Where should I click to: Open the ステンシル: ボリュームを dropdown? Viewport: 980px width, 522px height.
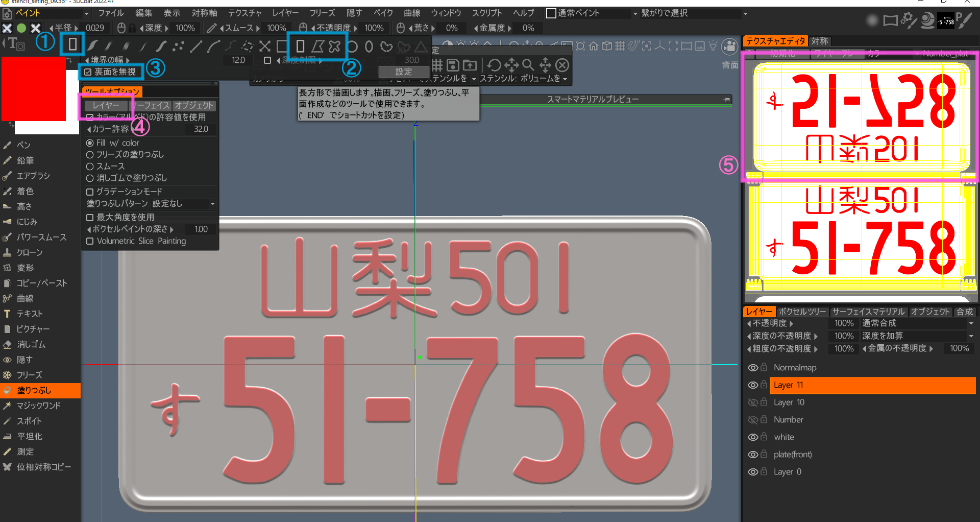click(x=523, y=79)
